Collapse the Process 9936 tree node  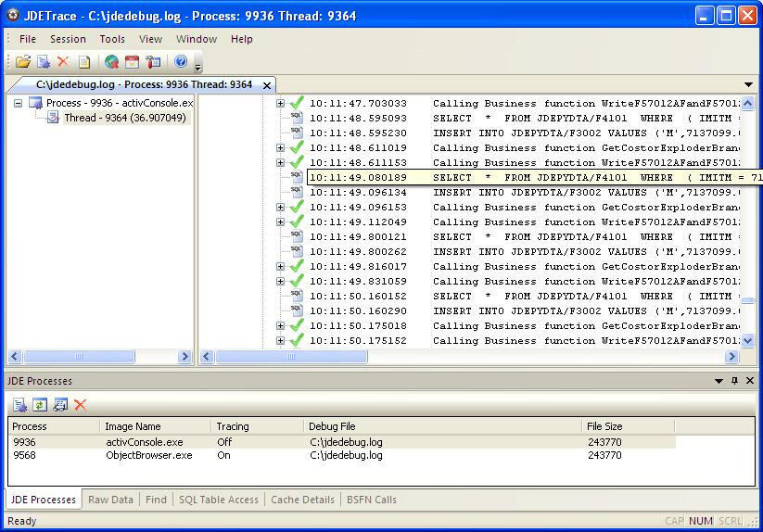coord(19,103)
